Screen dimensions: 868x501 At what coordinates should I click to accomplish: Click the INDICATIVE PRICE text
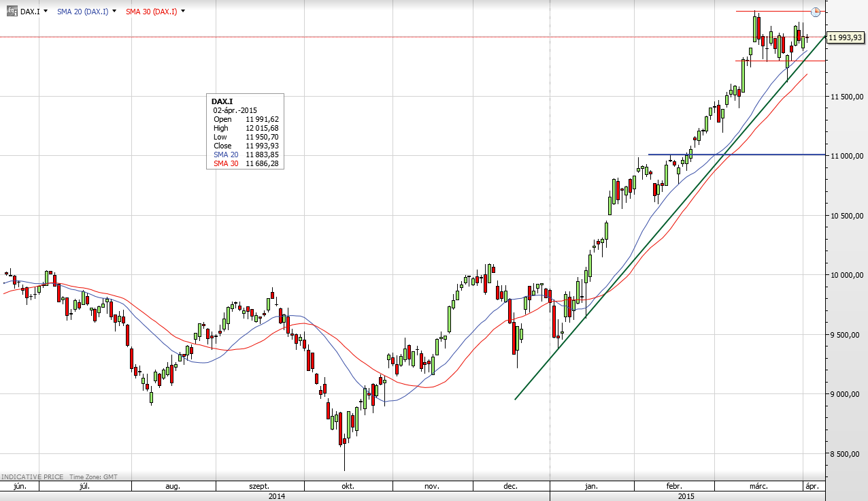pos(33,477)
